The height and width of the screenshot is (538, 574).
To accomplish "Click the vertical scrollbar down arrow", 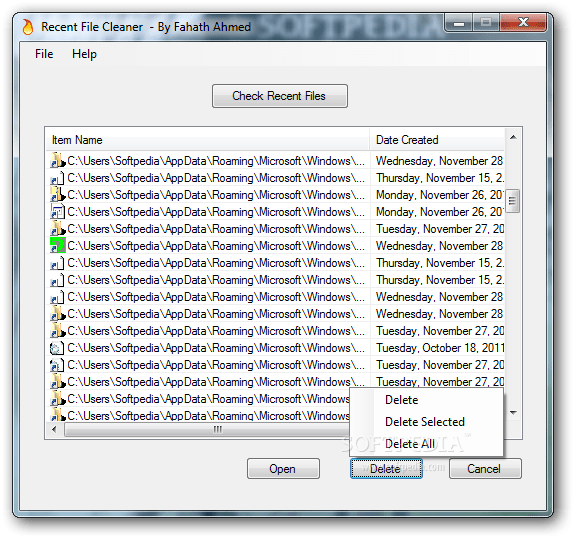I will click(513, 412).
